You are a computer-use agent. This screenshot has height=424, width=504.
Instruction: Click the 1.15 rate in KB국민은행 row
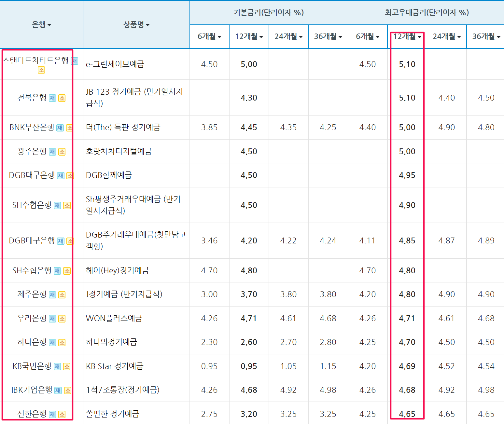coord(328,366)
